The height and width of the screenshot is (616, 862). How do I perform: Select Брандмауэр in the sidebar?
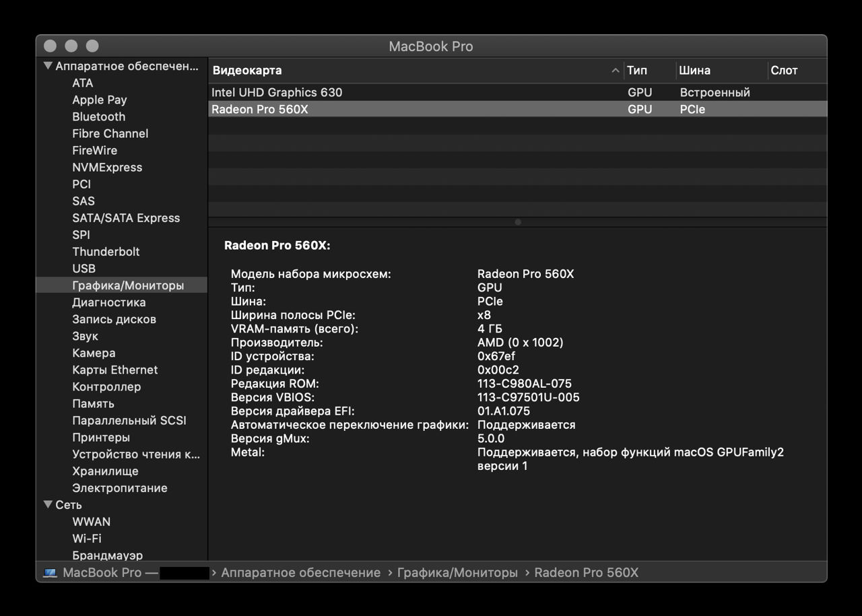point(108,555)
